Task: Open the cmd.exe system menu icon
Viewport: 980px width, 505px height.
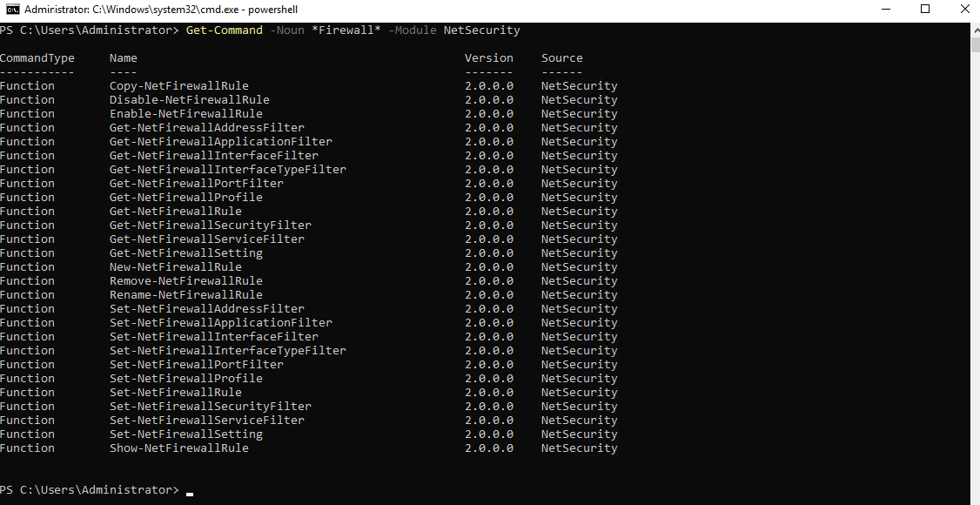Action: click(x=12, y=10)
